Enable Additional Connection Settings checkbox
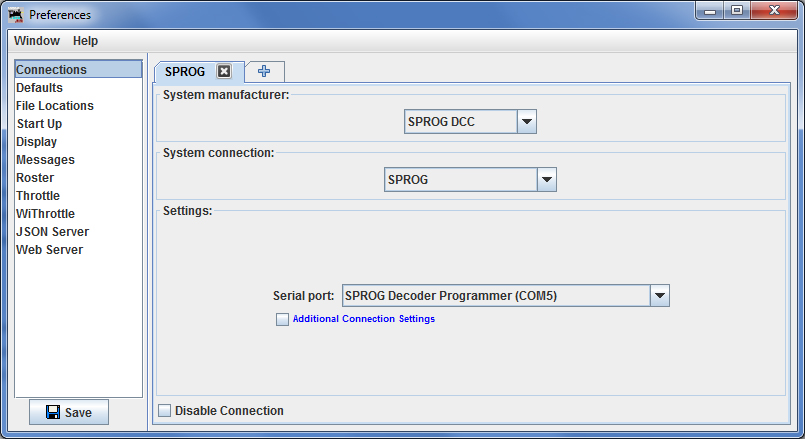 point(282,319)
